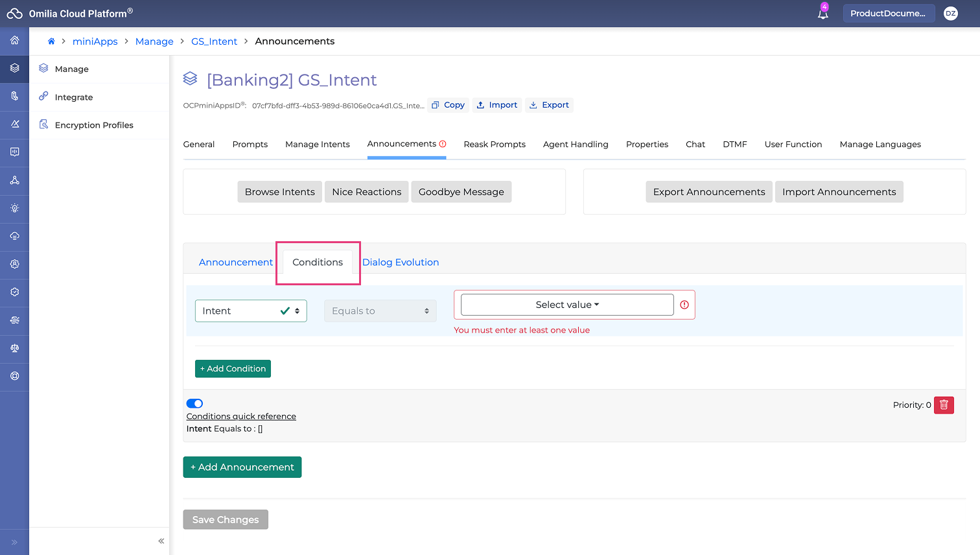Switch to the Manage Intents tab
The height and width of the screenshot is (555, 980).
318,145
